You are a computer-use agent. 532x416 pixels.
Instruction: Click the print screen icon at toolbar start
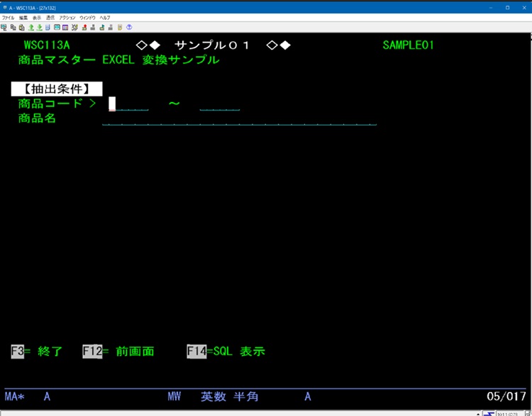click(4, 27)
